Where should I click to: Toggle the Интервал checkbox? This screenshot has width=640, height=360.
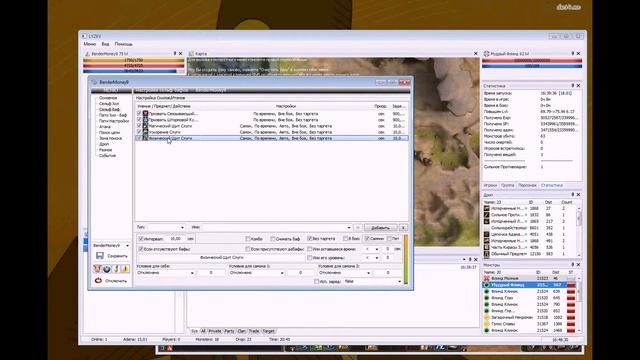tap(141, 239)
